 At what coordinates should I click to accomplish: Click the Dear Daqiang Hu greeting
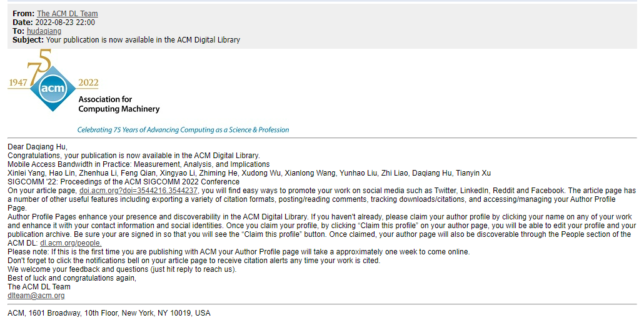click(x=37, y=147)
